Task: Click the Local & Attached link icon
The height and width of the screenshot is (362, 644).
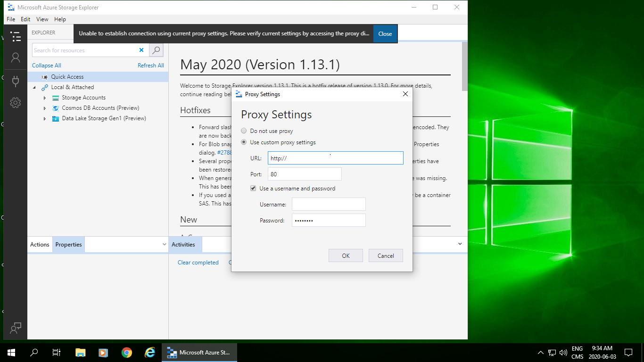Action: tap(45, 87)
